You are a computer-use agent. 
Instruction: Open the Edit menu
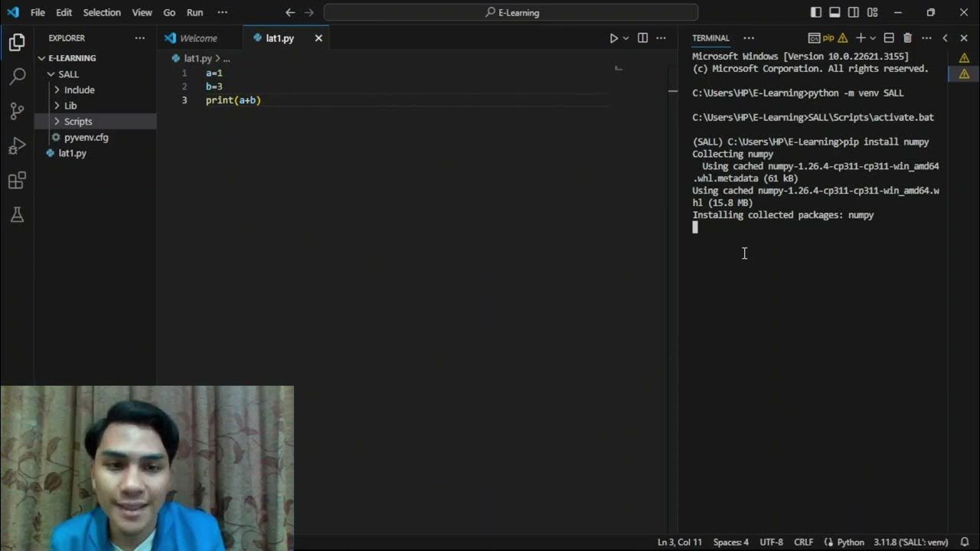64,12
